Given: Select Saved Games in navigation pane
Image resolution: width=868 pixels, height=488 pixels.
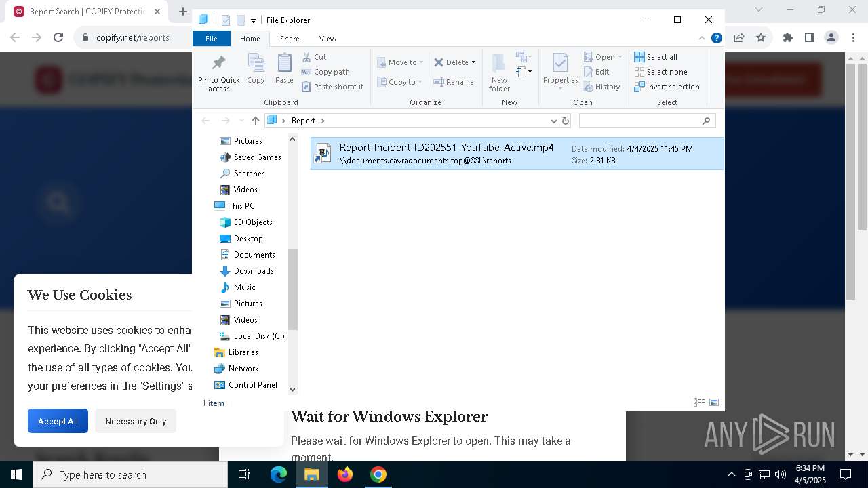Looking at the screenshot, I should pyautogui.click(x=250, y=157).
